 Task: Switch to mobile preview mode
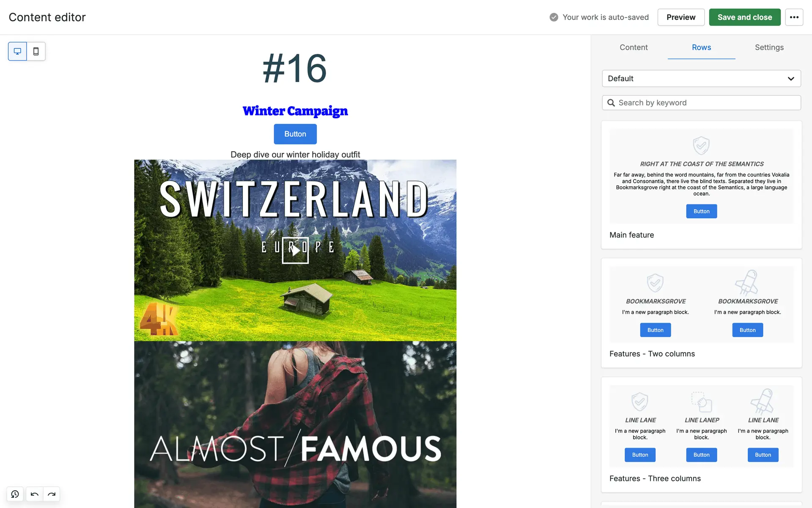36,51
